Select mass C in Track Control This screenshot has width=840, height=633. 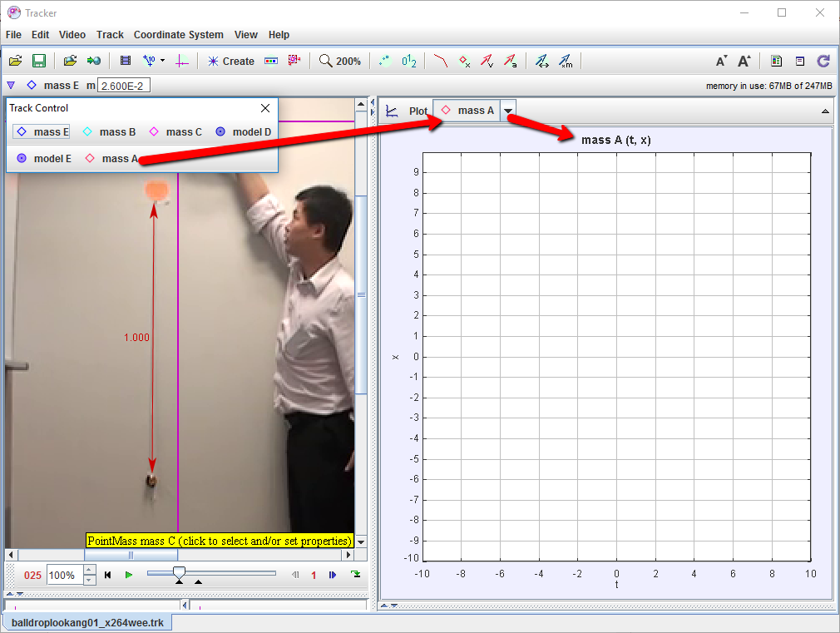[175, 132]
